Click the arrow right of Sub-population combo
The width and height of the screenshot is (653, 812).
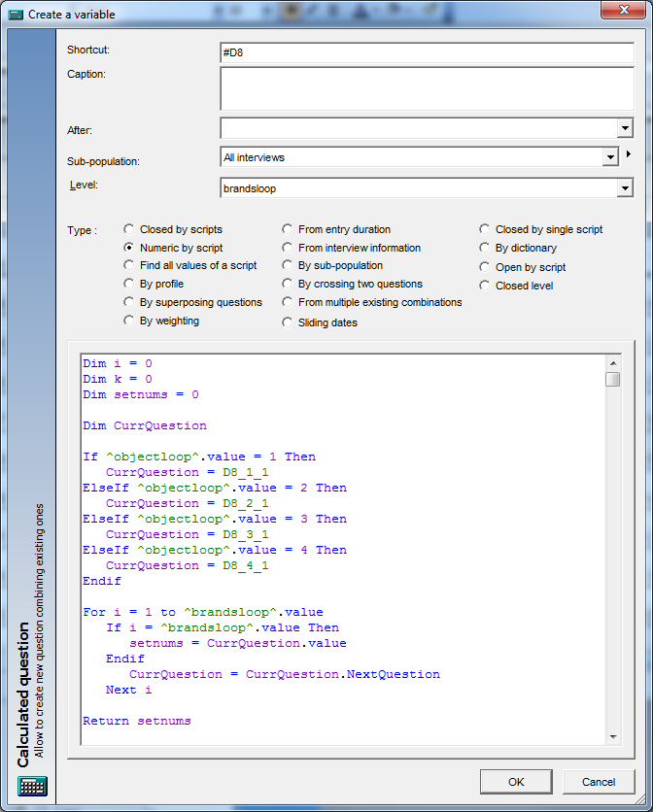tap(629, 153)
